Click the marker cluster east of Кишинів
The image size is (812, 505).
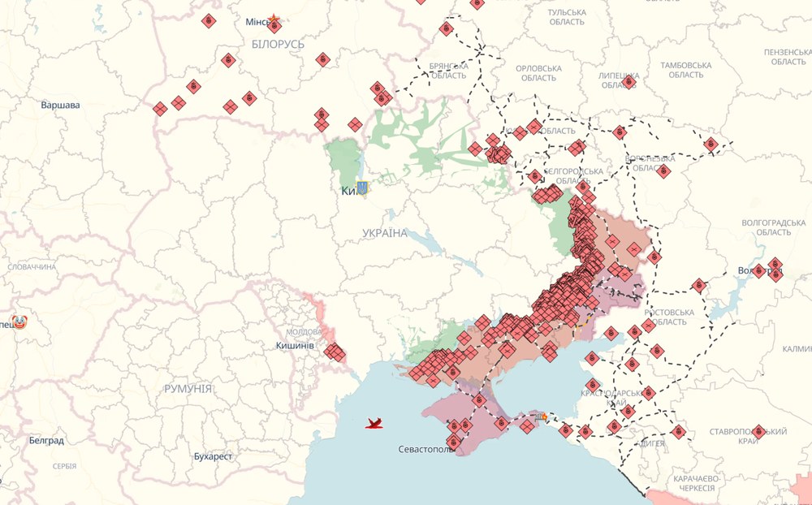pyautogui.click(x=335, y=352)
